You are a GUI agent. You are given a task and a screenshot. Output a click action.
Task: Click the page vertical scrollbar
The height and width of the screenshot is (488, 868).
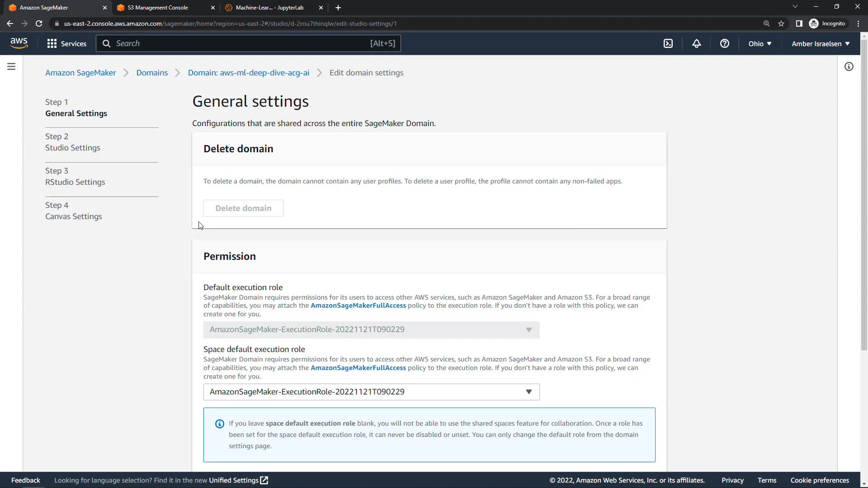863,194
